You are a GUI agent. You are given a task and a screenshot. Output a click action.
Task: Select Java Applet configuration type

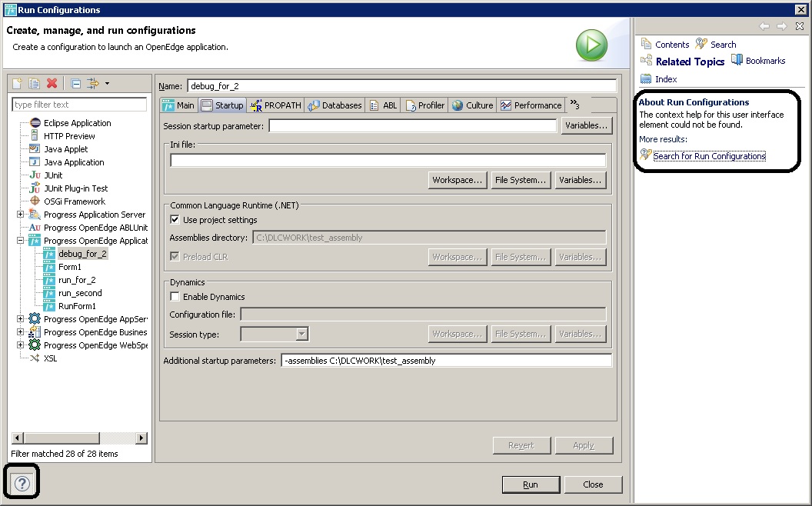click(66, 149)
